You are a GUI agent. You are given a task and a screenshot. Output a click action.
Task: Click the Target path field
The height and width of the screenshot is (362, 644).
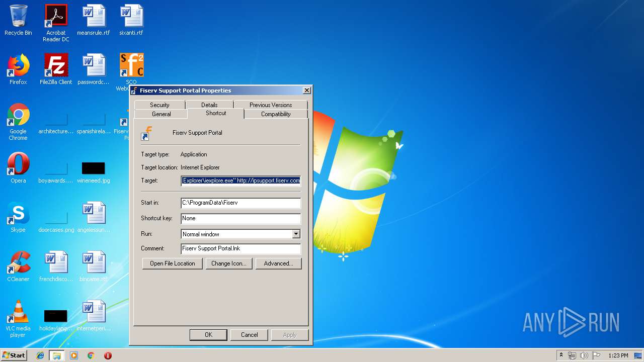click(x=241, y=180)
